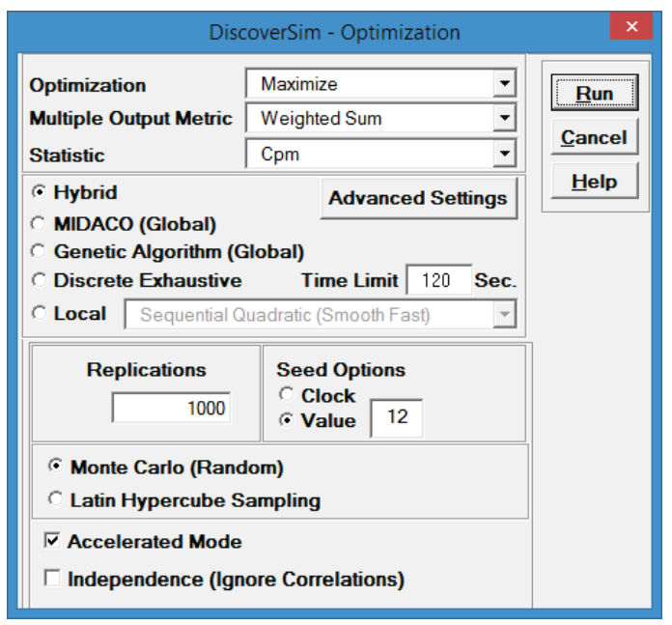Click the Replications input field
672x625 pixels.
pyautogui.click(x=172, y=408)
